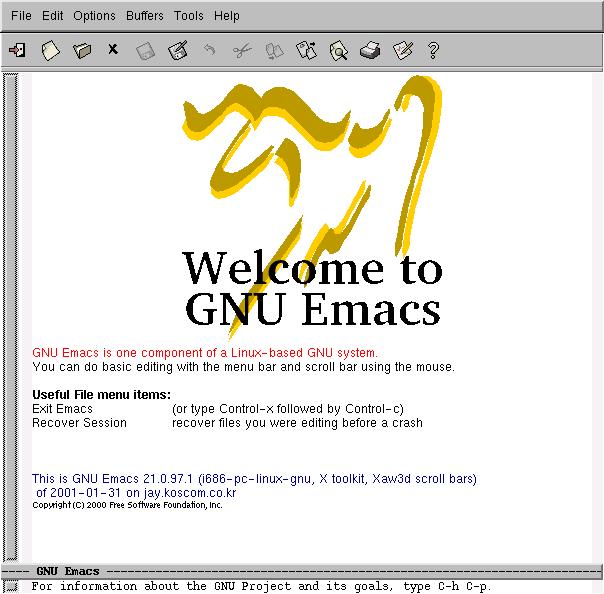Open the Edit menu
604x594 pixels.
point(52,16)
